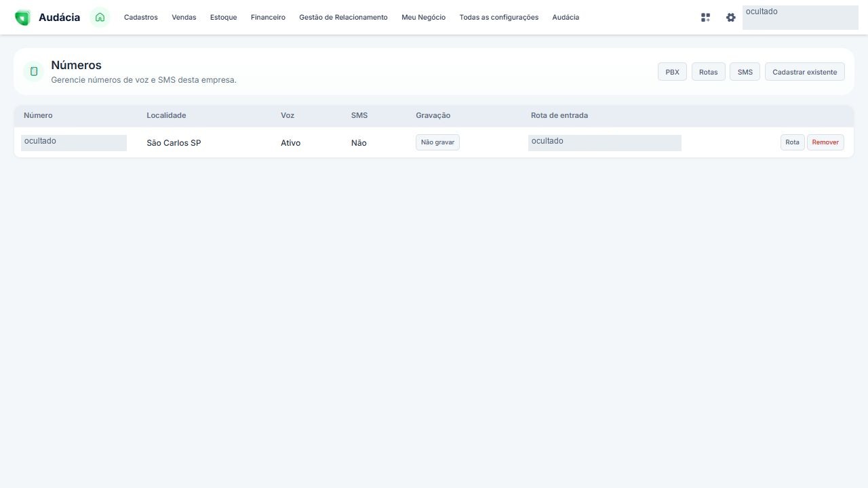Click the PBX button

672,72
